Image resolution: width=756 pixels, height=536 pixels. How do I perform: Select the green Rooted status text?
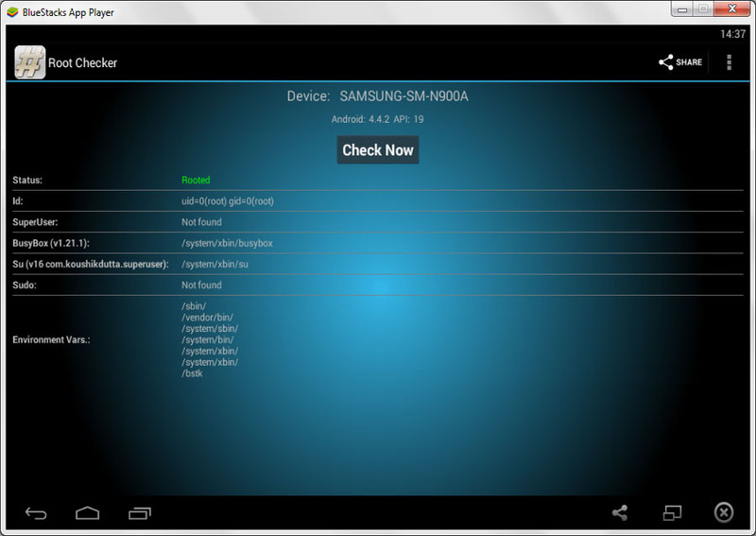point(196,180)
